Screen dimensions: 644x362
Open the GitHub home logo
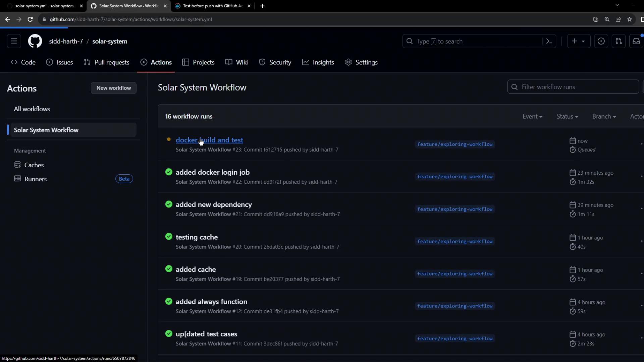coord(35,41)
